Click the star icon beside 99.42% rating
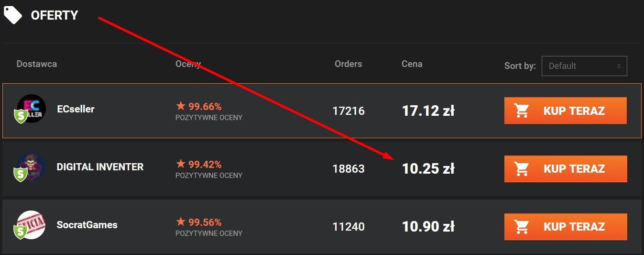This screenshot has width=644, height=255. (181, 164)
